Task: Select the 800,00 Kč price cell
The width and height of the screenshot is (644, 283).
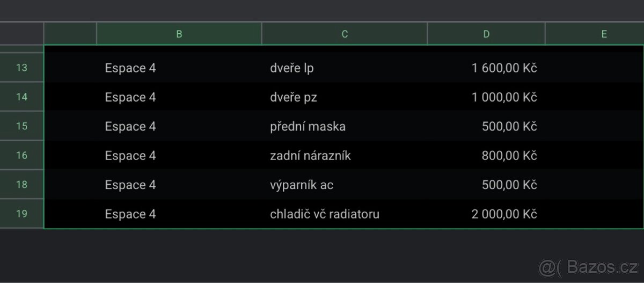Action: pos(486,156)
